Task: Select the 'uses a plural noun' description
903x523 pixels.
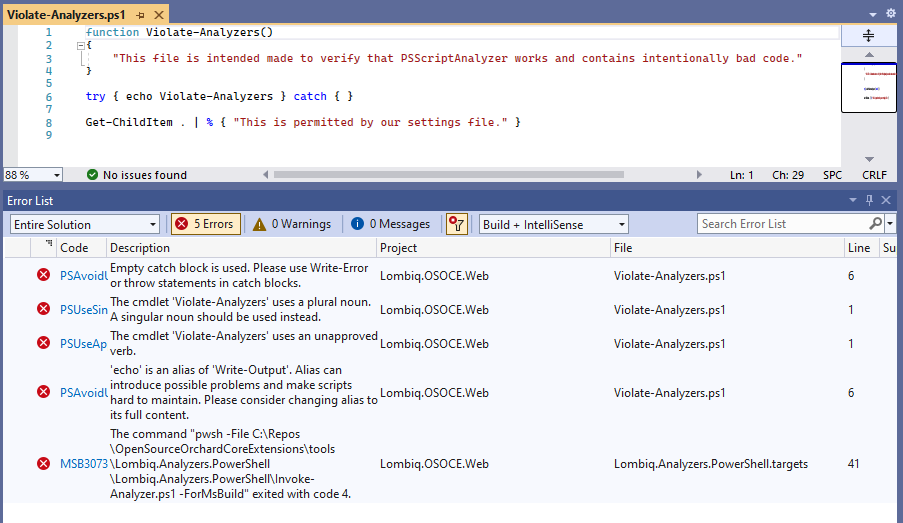Action: (241, 309)
